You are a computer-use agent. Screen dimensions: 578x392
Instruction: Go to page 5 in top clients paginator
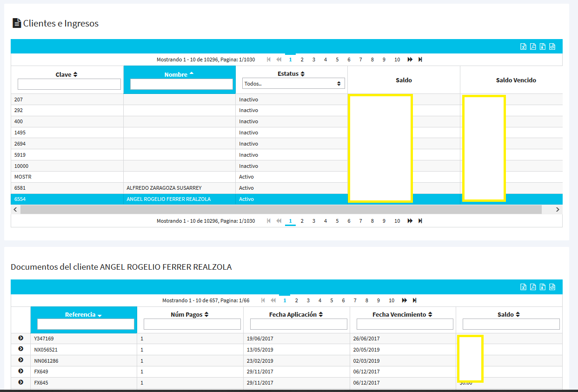point(337,60)
